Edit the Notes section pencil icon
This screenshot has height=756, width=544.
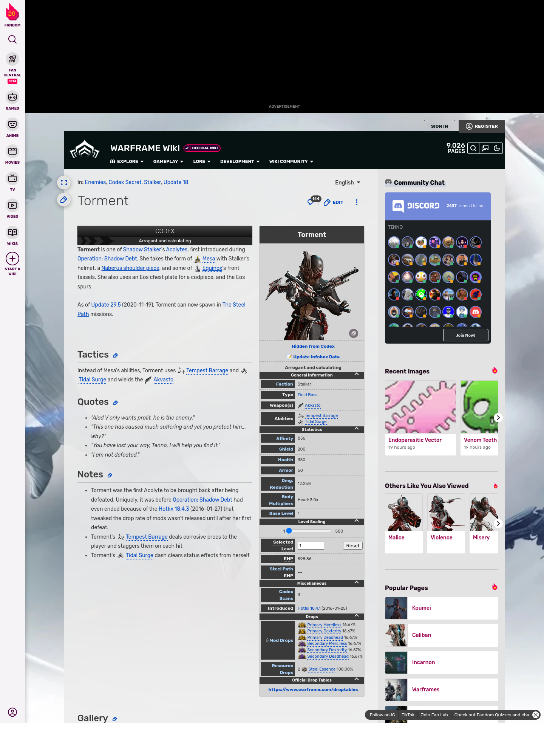(110, 475)
